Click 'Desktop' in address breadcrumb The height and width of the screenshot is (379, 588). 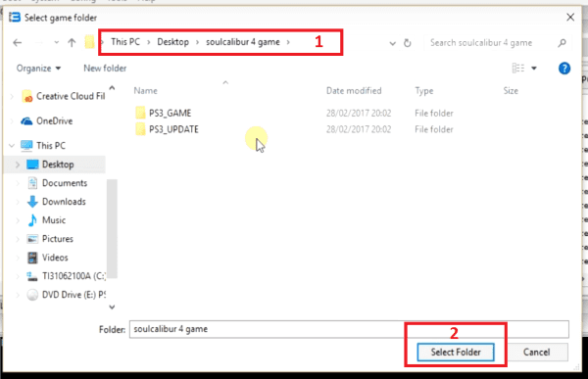tap(172, 42)
